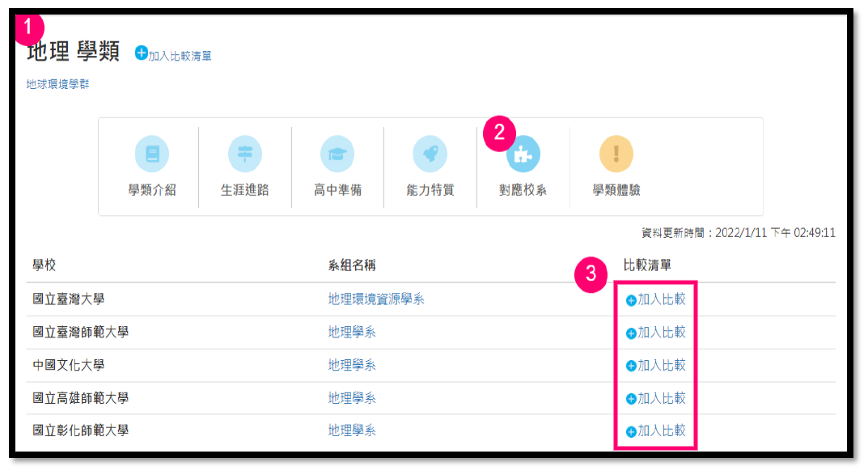Click plus icon in 國立臺灣大學 row

[x=631, y=300]
